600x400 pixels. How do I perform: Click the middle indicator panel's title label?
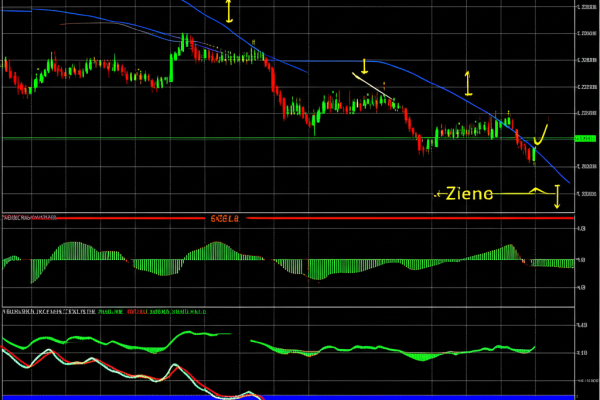click(x=28, y=217)
